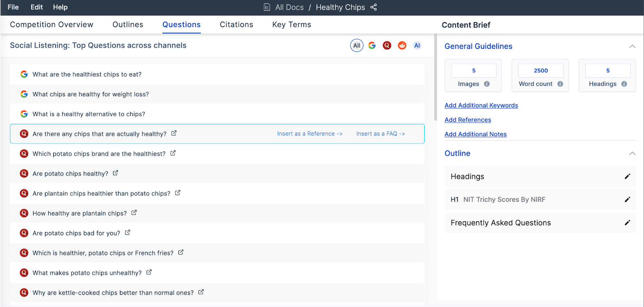Click the questions list vertical scrollbar
The image size is (644, 307).
click(x=436, y=81)
